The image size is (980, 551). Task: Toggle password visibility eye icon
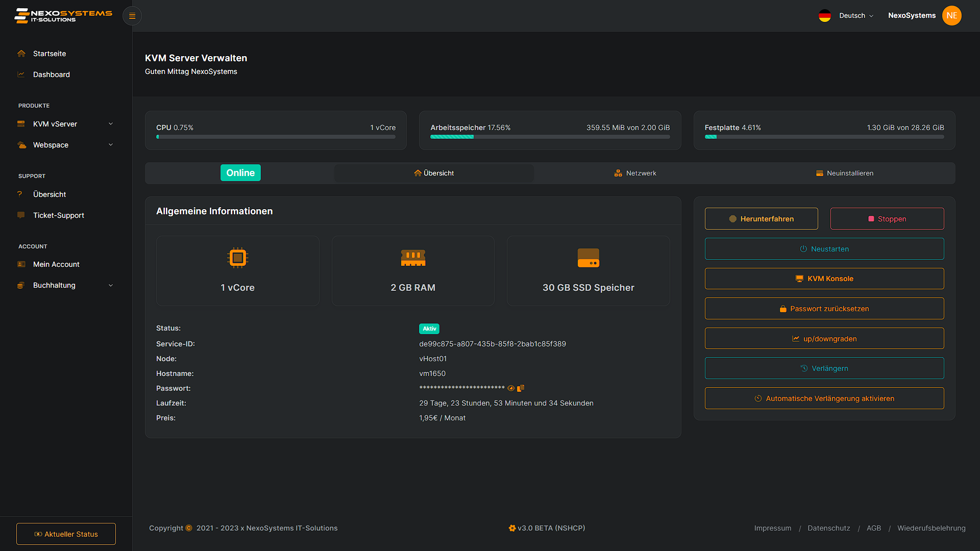click(510, 388)
